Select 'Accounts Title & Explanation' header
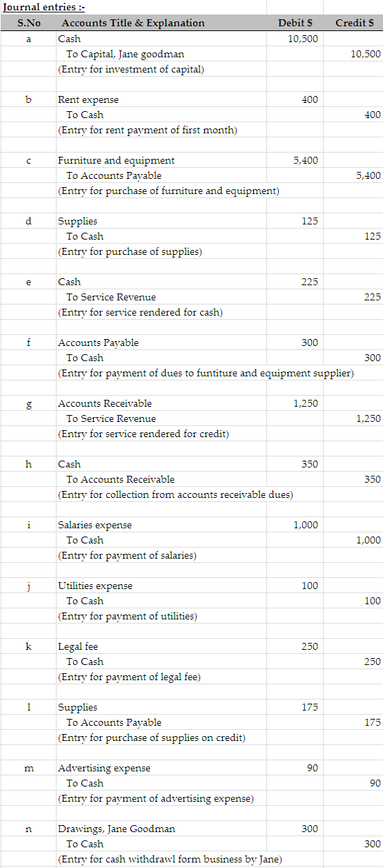383x868 pixels. click(x=133, y=23)
